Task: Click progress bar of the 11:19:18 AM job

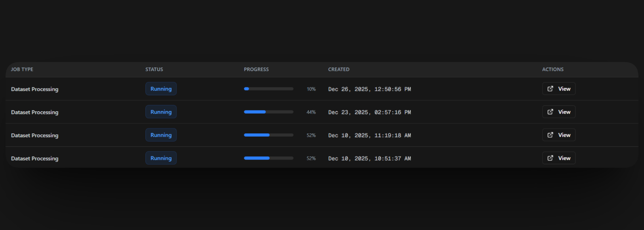Action: click(x=269, y=135)
